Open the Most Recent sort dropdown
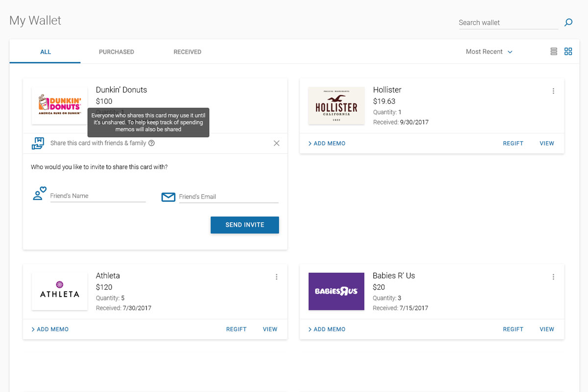 pyautogui.click(x=489, y=51)
